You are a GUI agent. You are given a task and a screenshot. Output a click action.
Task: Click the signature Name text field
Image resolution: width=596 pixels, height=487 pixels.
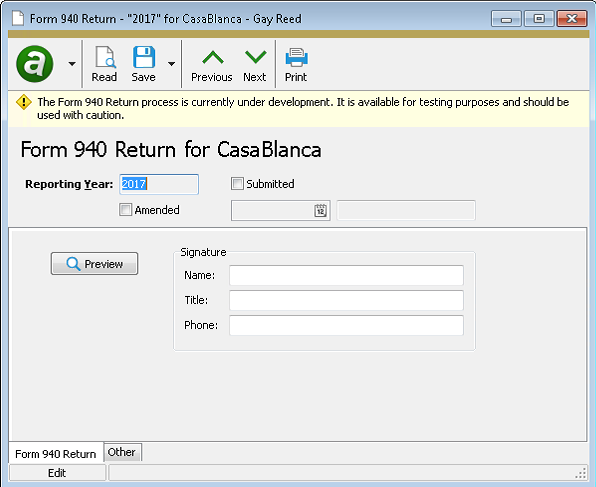(346, 275)
